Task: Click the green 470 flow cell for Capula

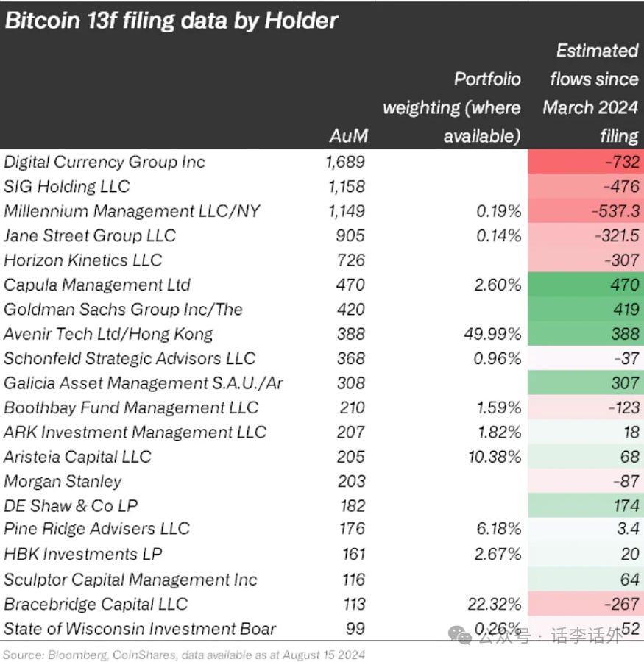Action: tap(585, 285)
